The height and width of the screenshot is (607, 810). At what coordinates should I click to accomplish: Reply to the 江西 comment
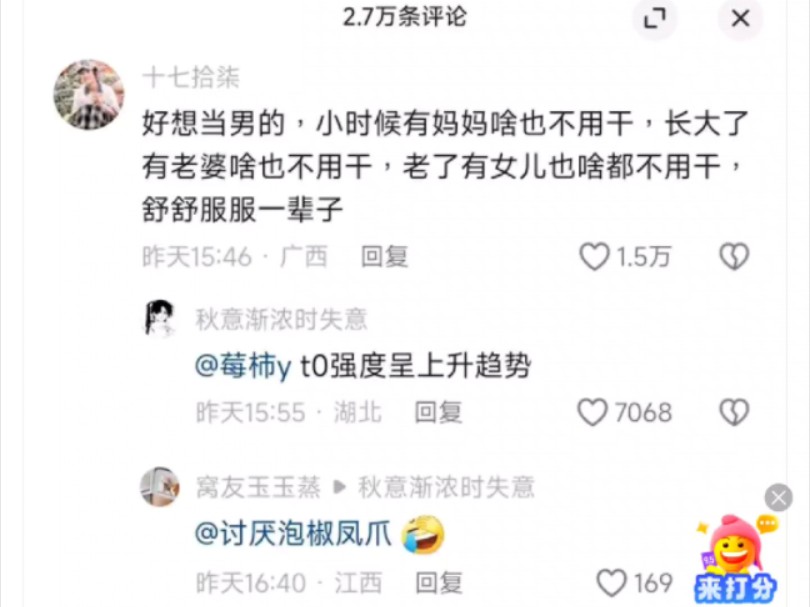[x=439, y=583]
